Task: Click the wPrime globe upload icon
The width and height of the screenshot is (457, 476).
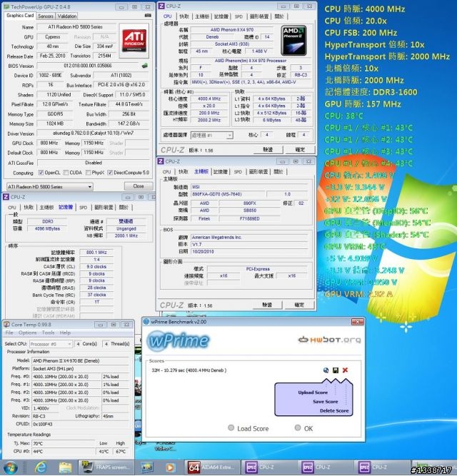Action: click(326, 370)
